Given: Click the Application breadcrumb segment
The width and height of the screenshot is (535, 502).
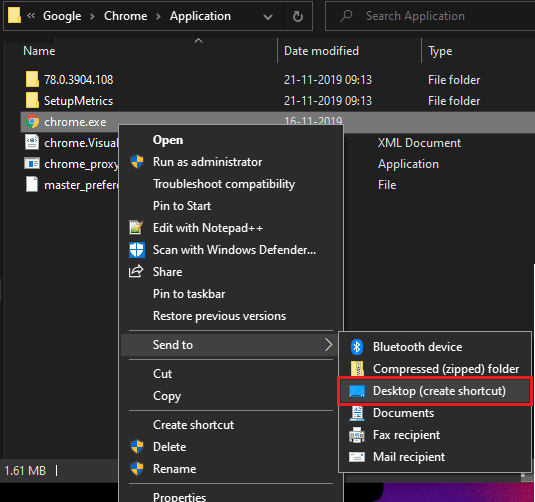Looking at the screenshot, I should tap(200, 16).
